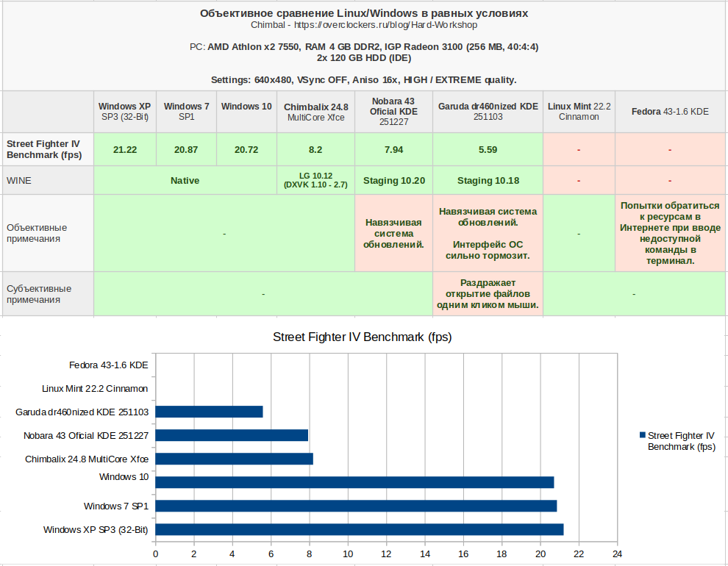The height and width of the screenshot is (566, 728).
Task: Click the 'Fedora 43-1.6 KDE' chart axis label
Action: (x=109, y=365)
